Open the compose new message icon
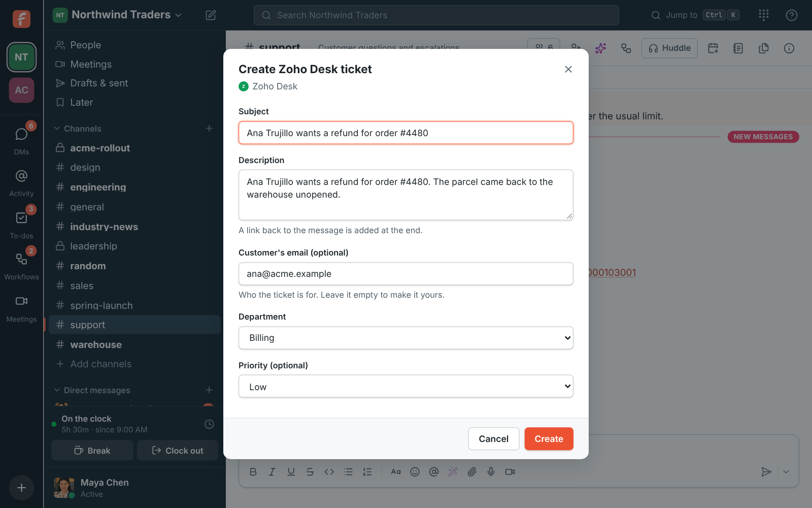Viewport: 812px width, 508px height. (211, 15)
